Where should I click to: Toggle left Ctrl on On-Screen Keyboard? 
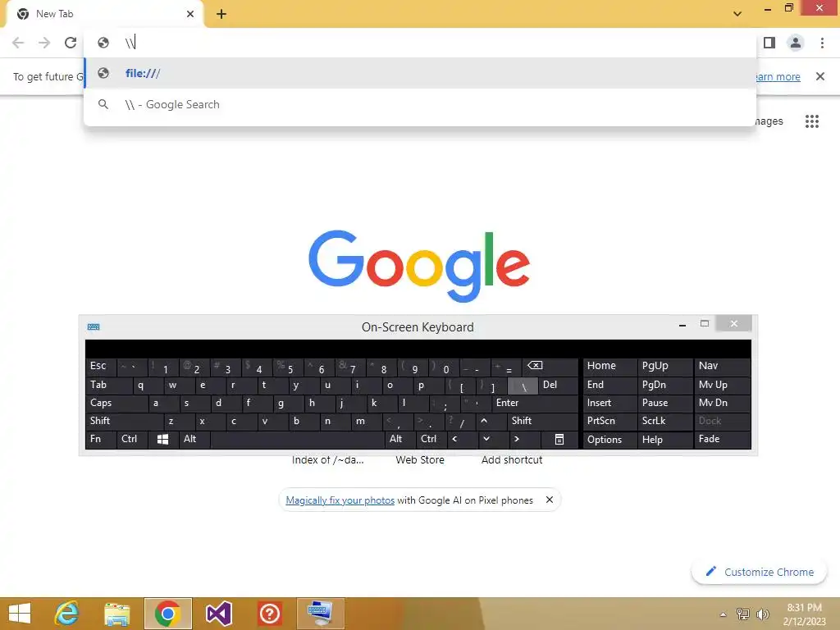131,440
